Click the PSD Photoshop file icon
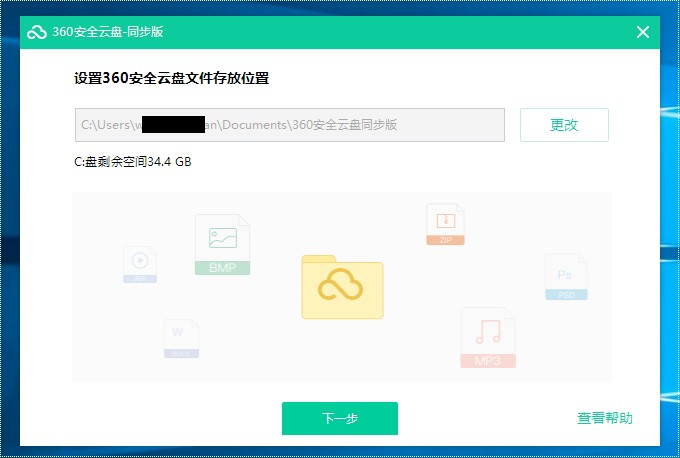 tap(566, 277)
